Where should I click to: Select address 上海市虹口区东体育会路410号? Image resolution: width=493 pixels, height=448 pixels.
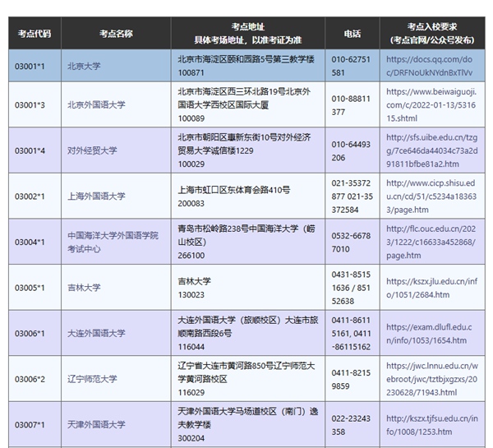pos(234,190)
